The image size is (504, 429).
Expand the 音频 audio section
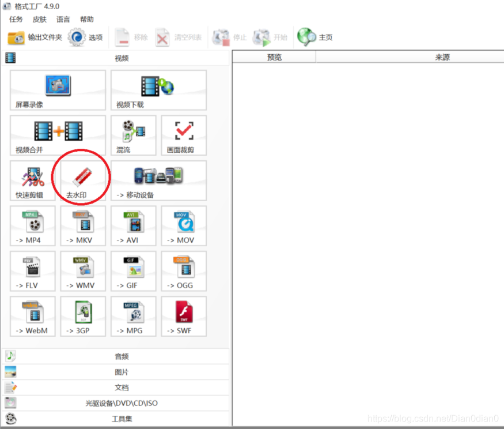point(116,356)
